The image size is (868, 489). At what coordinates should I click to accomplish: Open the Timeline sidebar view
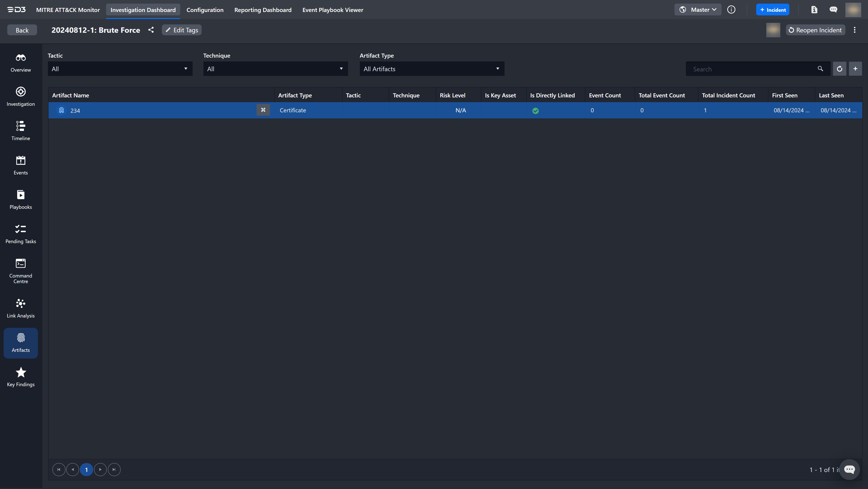click(x=21, y=131)
